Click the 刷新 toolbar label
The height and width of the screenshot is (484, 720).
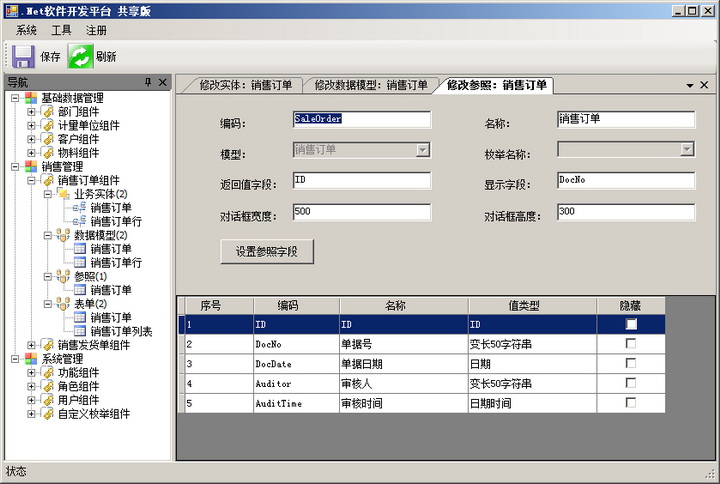pos(106,56)
